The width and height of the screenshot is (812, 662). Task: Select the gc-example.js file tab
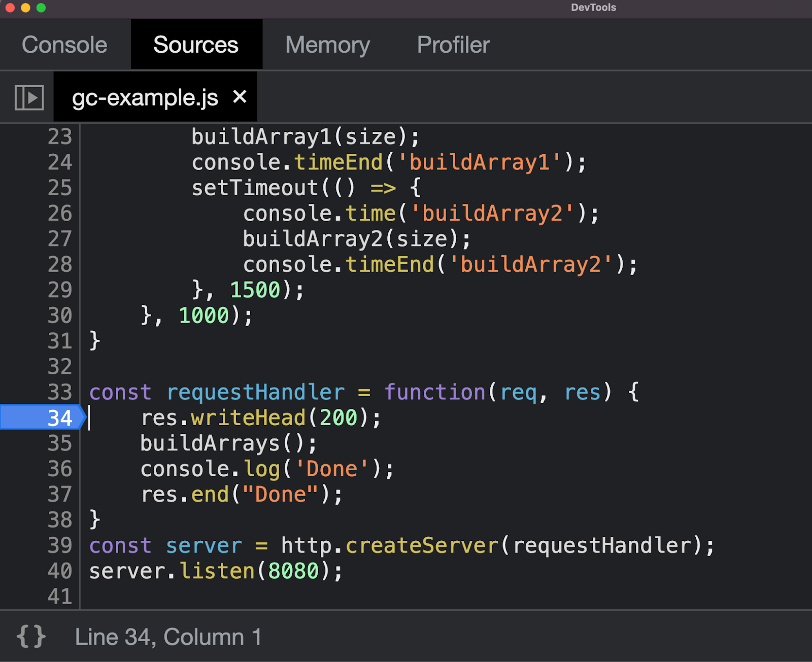tap(145, 97)
